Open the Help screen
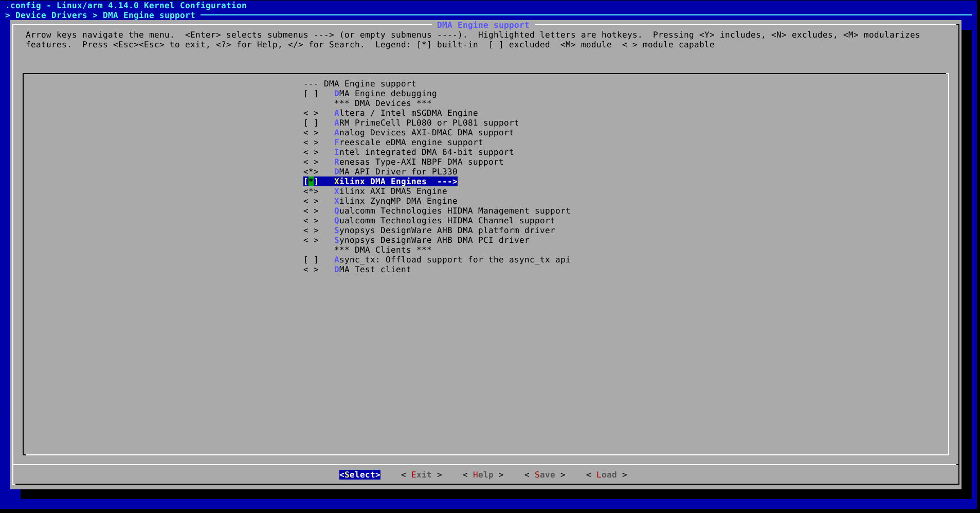 (x=482, y=474)
